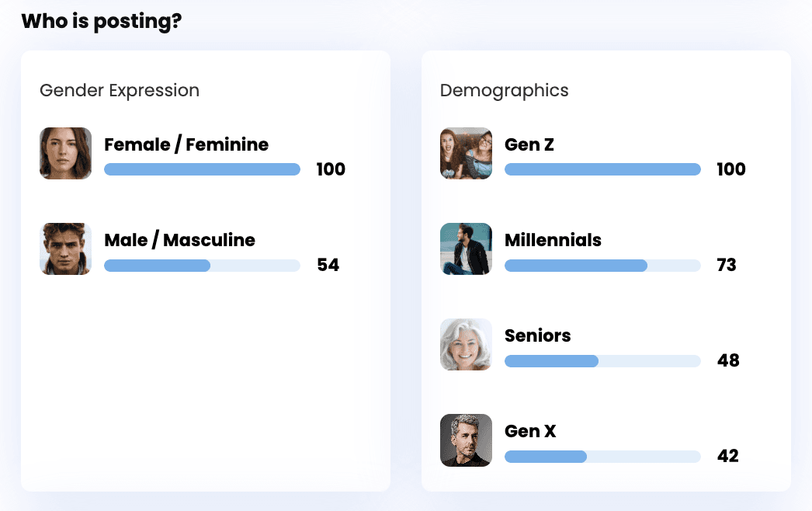Open the Millennials photo thumbnail
This screenshot has height=511, width=812.
point(466,249)
